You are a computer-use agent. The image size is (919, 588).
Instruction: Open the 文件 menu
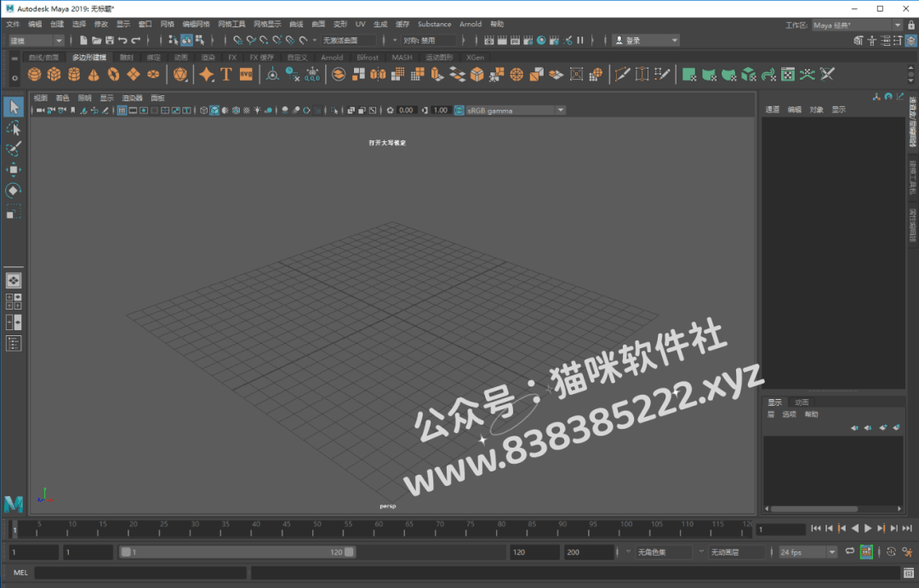(x=13, y=24)
